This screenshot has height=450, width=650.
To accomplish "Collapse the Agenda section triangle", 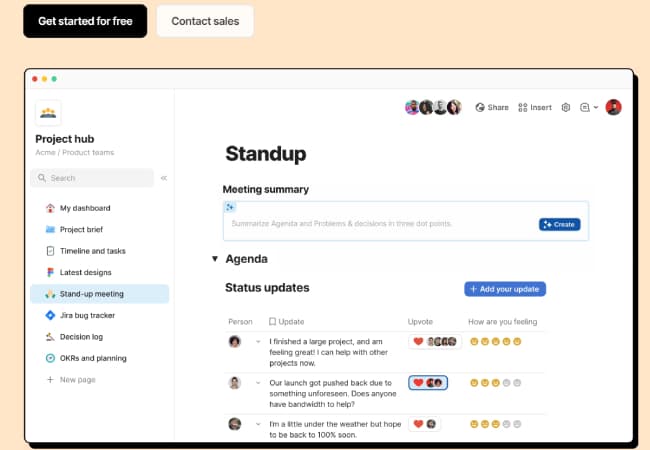I will point(214,259).
